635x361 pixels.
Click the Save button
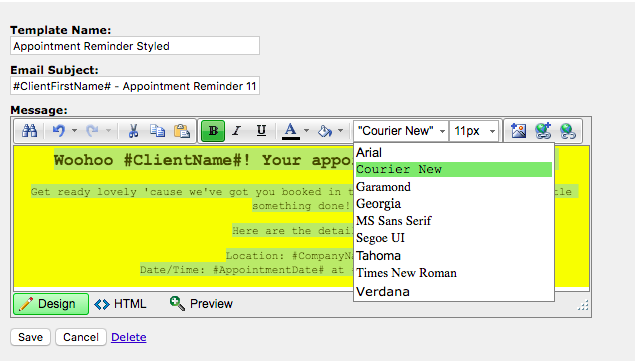pyautogui.click(x=30, y=337)
